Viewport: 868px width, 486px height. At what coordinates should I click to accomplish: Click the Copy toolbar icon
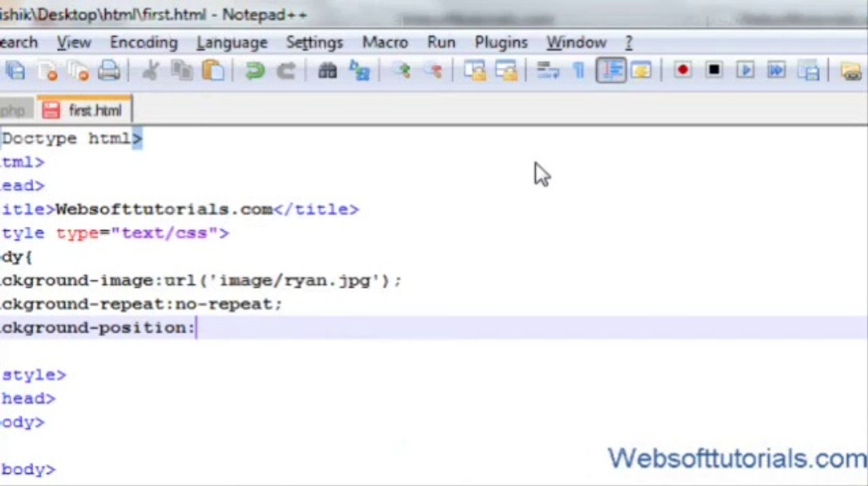click(x=181, y=70)
